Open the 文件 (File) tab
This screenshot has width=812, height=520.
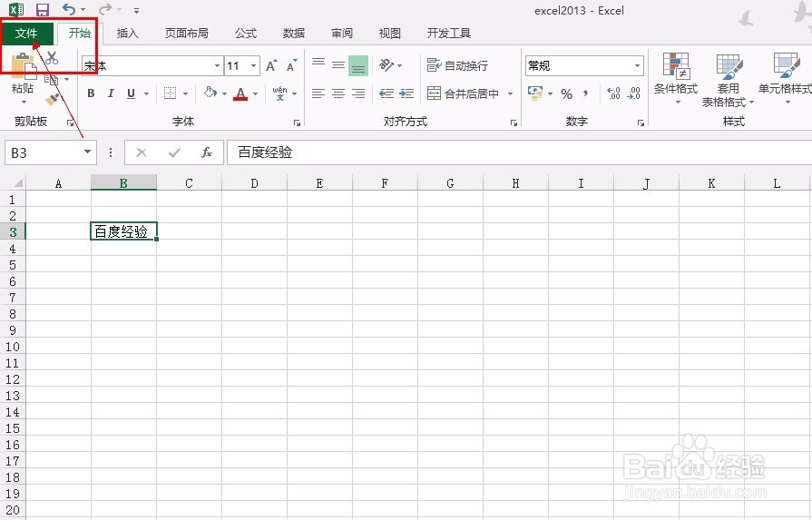click(x=26, y=34)
